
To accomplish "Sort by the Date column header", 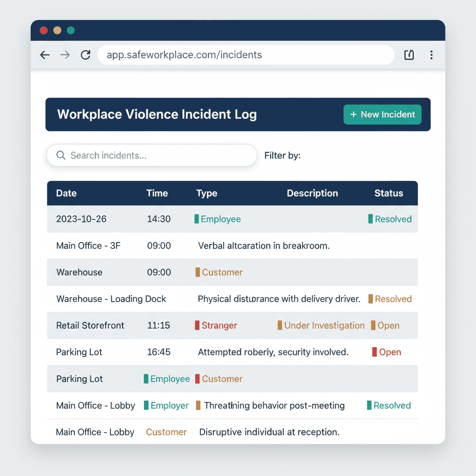I will tap(66, 193).
